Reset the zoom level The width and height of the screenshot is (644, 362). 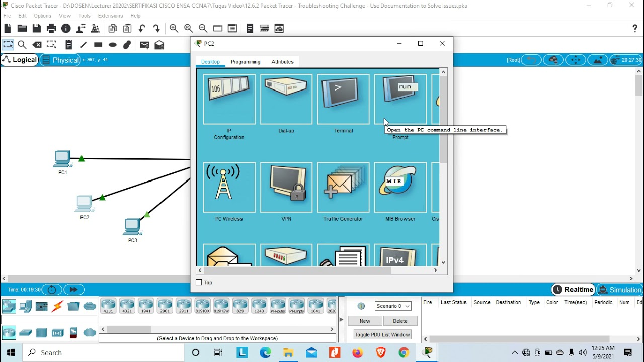(x=189, y=29)
